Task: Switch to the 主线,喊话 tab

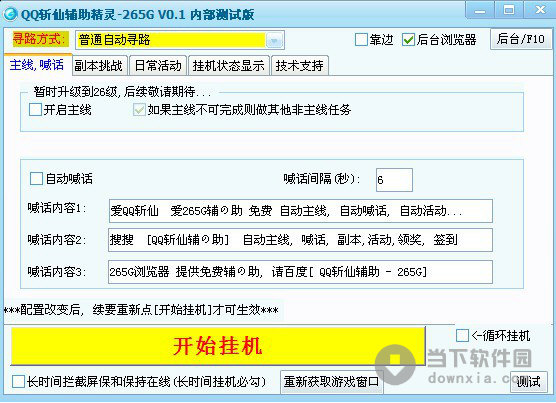Action: [37, 65]
